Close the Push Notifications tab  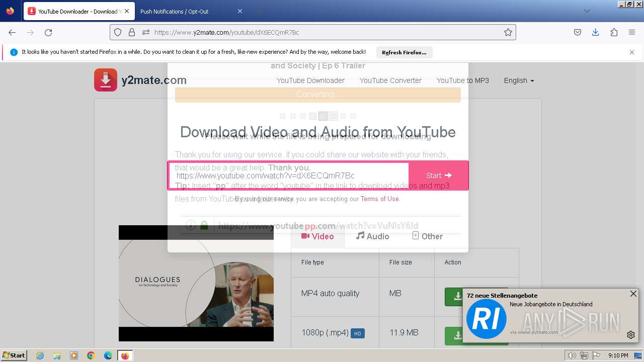point(240,11)
